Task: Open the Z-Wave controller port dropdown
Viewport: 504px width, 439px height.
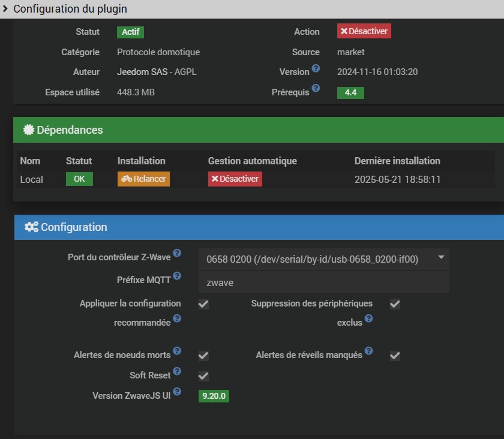Action: [323, 259]
